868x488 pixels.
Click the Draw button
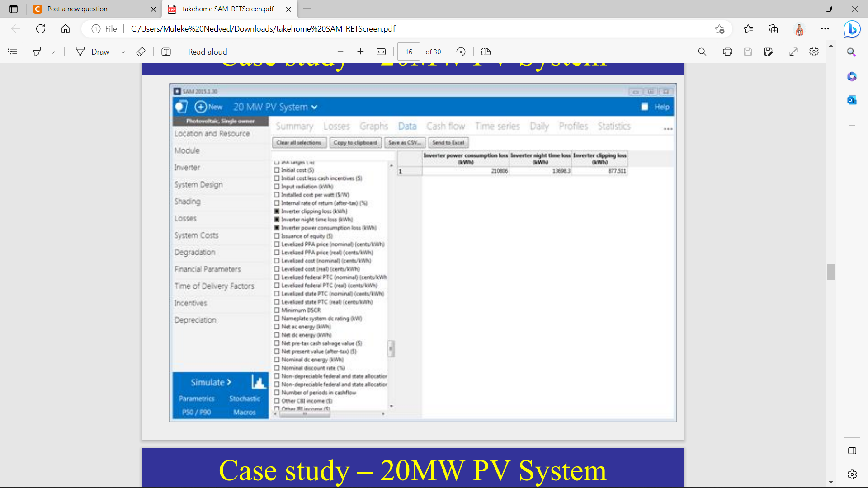click(93, 52)
